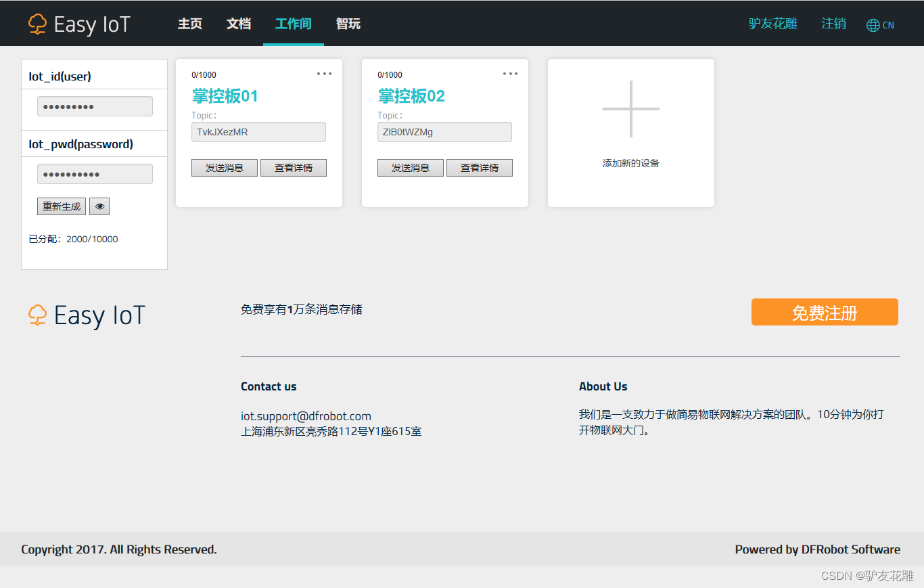
Task: Click the 掌控板02 device title
Action: point(411,96)
